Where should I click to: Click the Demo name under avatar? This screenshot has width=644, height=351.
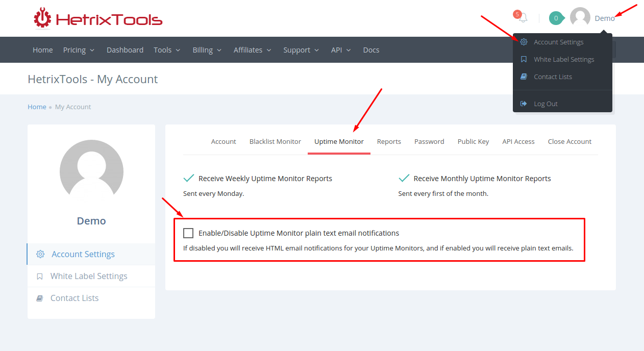tap(91, 221)
